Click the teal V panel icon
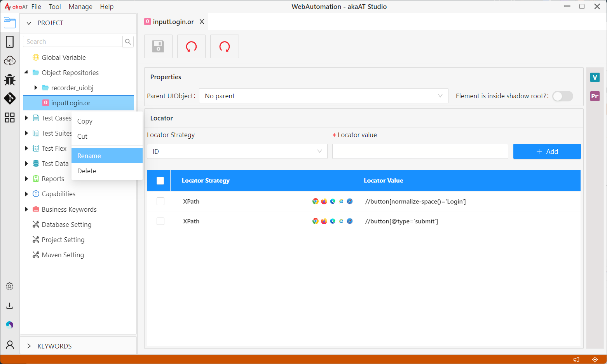The width and height of the screenshot is (607, 364). (595, 77)
